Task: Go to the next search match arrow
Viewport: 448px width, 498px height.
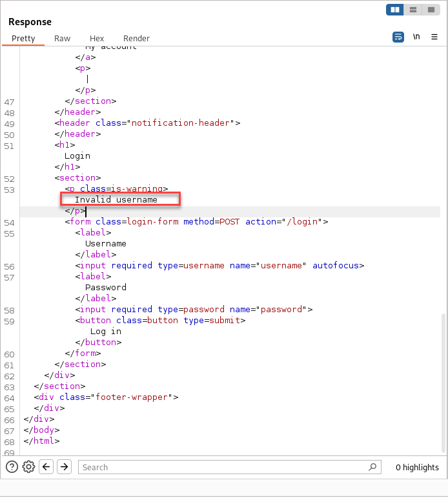Action: (x=64, y=467)
